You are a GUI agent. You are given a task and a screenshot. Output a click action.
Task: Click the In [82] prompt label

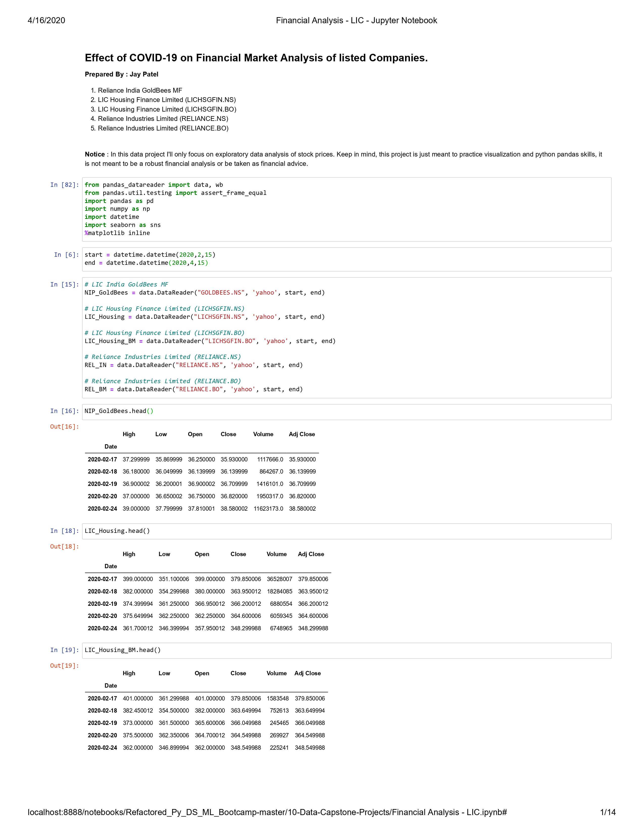click(64, 185)
